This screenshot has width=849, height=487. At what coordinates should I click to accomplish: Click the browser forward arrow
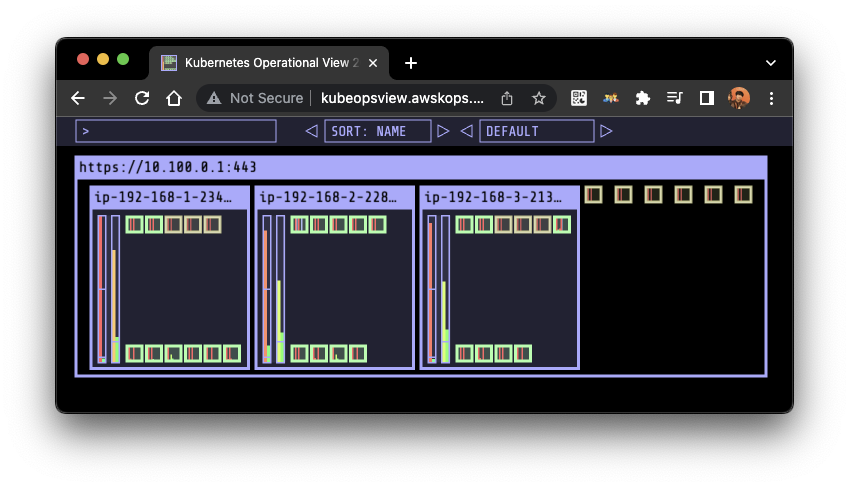pyautogui.click(x=110, y=98)
